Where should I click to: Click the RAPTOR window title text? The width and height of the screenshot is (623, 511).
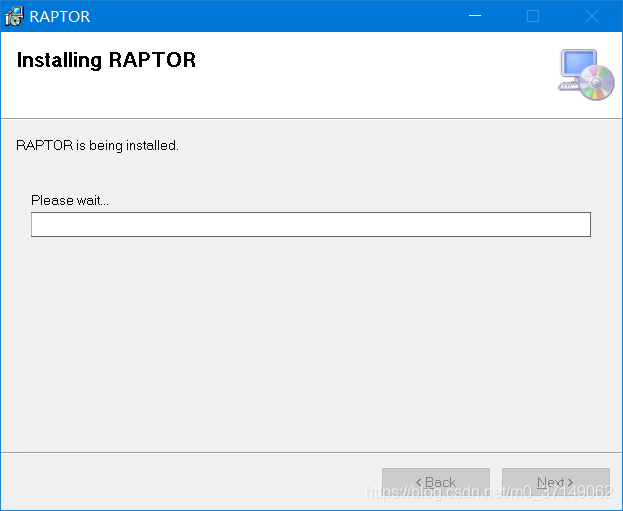[60, 17]
